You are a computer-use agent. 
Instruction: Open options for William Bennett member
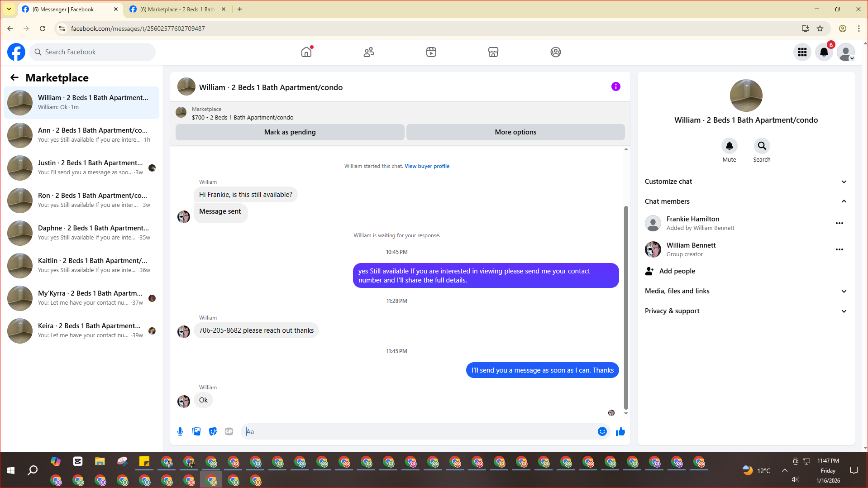tap(839, 249)
